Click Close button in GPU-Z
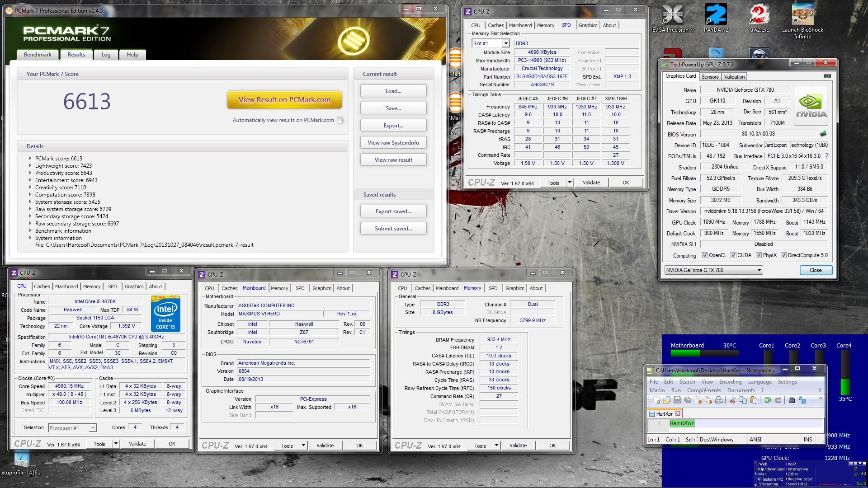 (816, 270)
